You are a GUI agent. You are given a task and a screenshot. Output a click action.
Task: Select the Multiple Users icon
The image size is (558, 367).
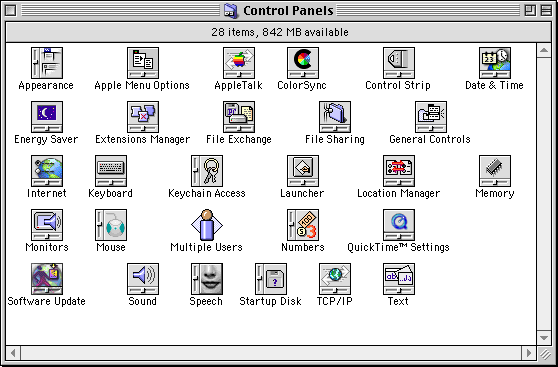[207, 225]
